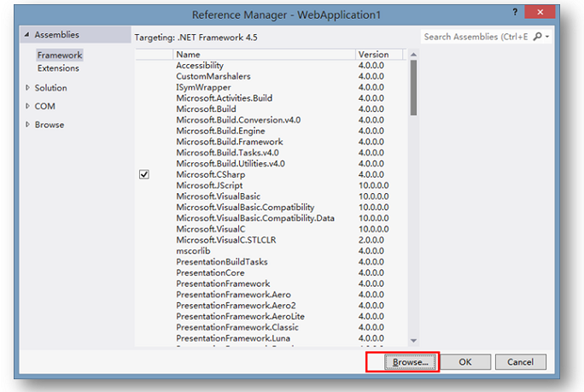584x392 pixels.
Task: Sort by the Name column header
Action: point(264,55)
